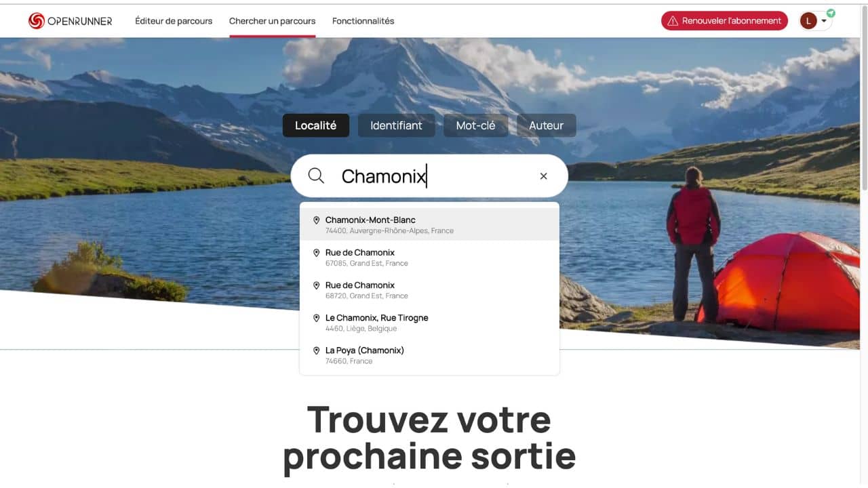This screenshot has width=868, height=488.
Task: Click the pin icon beside Le Chamonix, Rue Tirogne
Action: [x=316, y=318]
